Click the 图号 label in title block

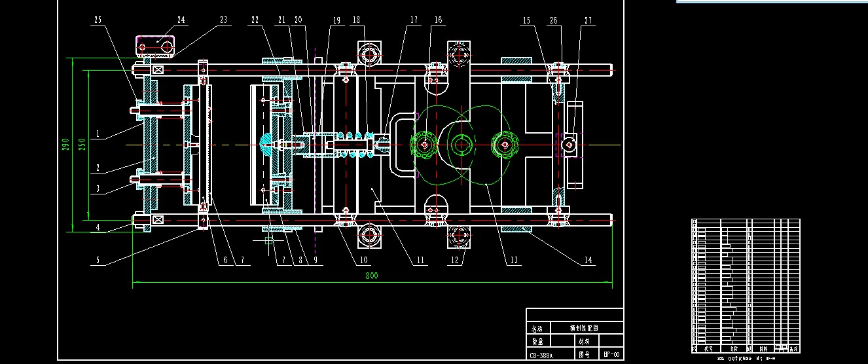pos(585,354)
